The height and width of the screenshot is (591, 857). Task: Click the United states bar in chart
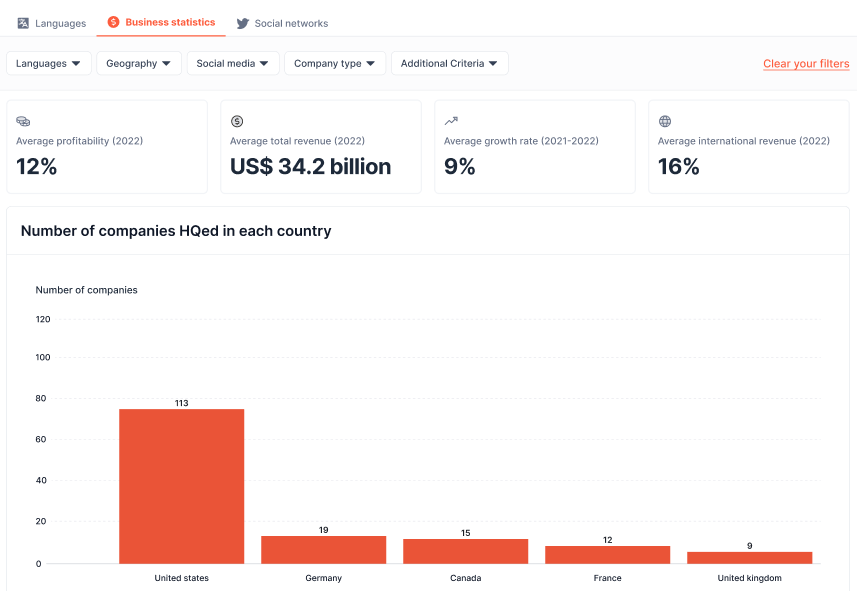pyautogui.click(x=181, y=486)
